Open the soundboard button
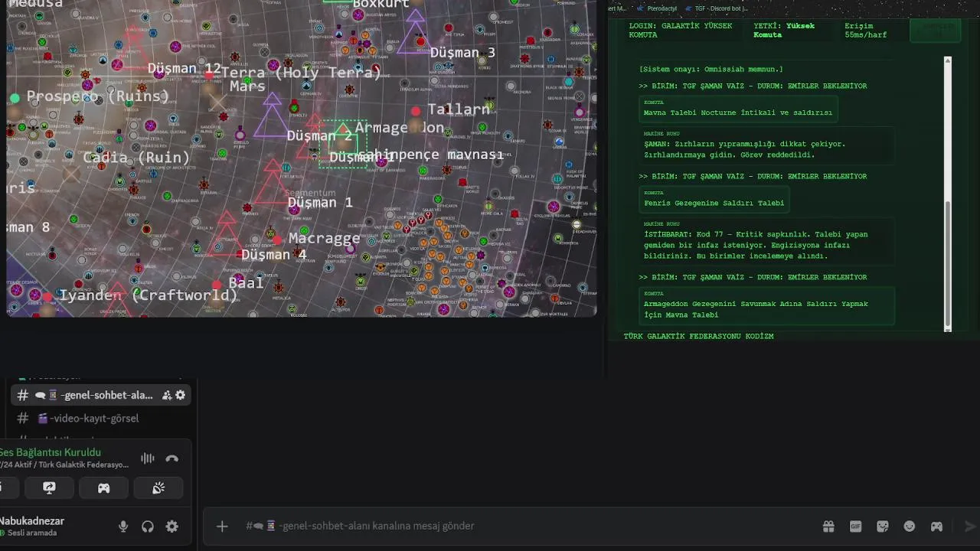Viewport: 980px width, 551px height. click(158, 487)
